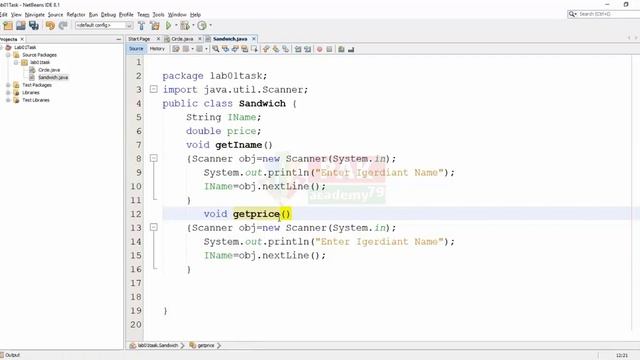This screenshot has height=360, width=640.
Task: Open the Profile Project dropdown arrow
Action: pos(211,25)
